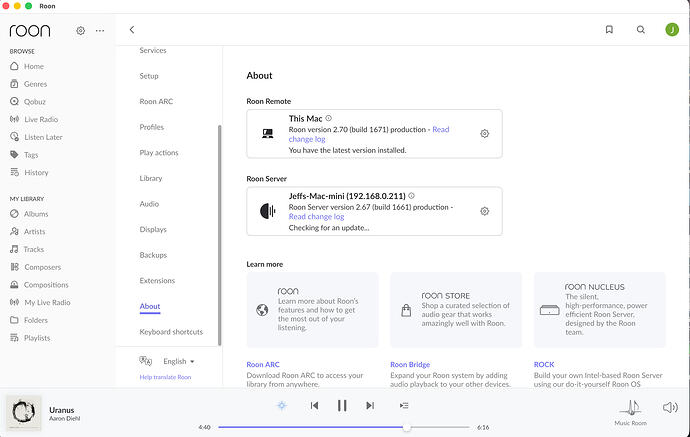Open the Keyboard shortcuts settings tab

coord(171,332)
